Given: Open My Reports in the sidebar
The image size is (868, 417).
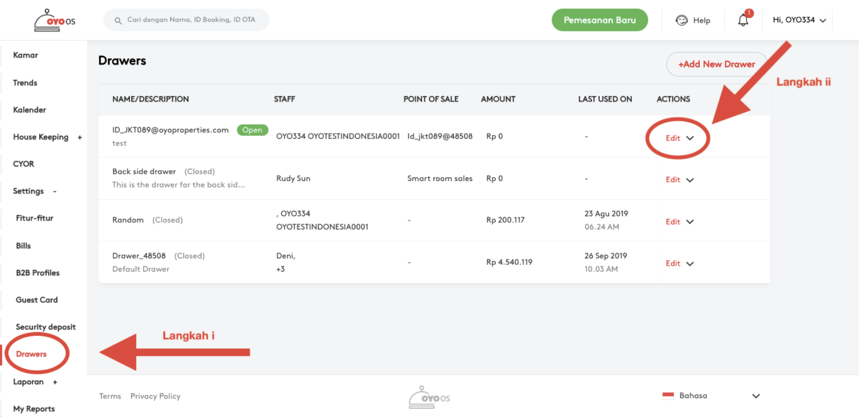Looking at the screenshot, I should pos(34,408).
